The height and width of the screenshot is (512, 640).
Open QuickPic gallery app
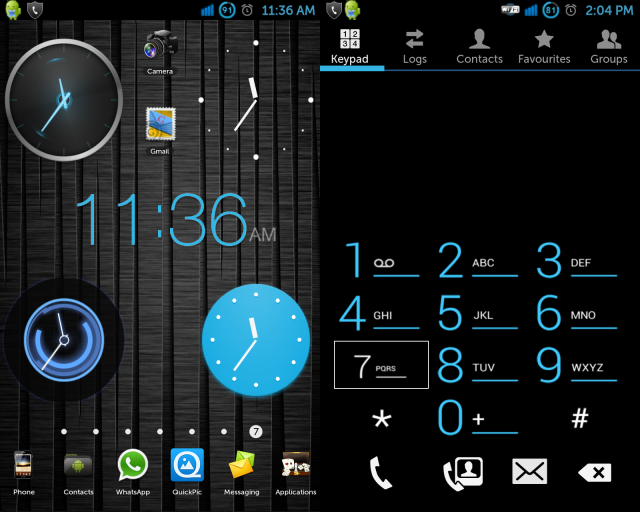[187, 468]
